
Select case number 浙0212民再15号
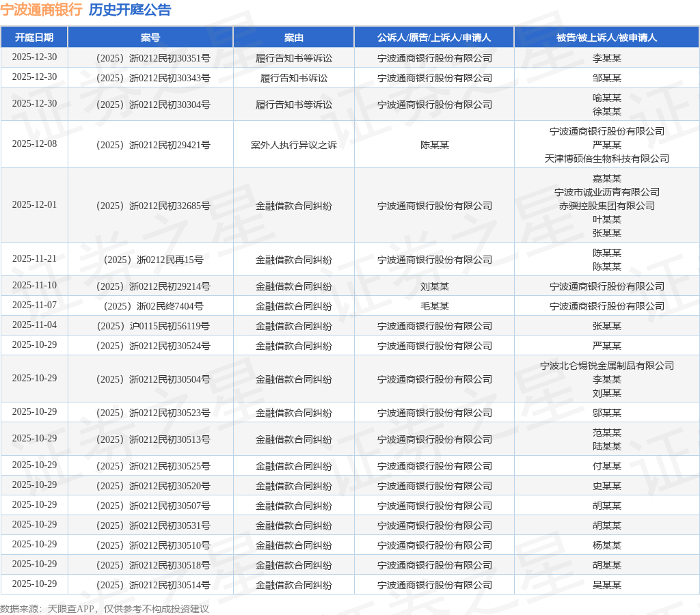tap(153, 260)
